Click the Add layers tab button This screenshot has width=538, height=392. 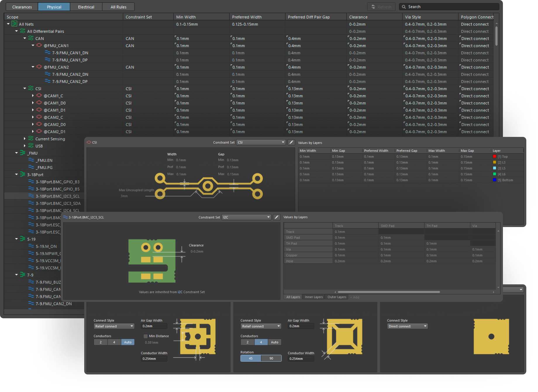[355, 297]
